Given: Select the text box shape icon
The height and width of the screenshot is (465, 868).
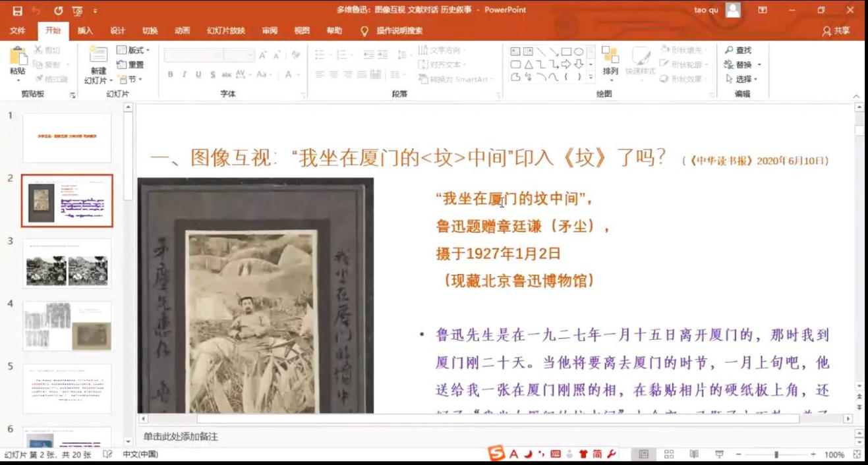Looking at the screenshot, I should 515,51.
